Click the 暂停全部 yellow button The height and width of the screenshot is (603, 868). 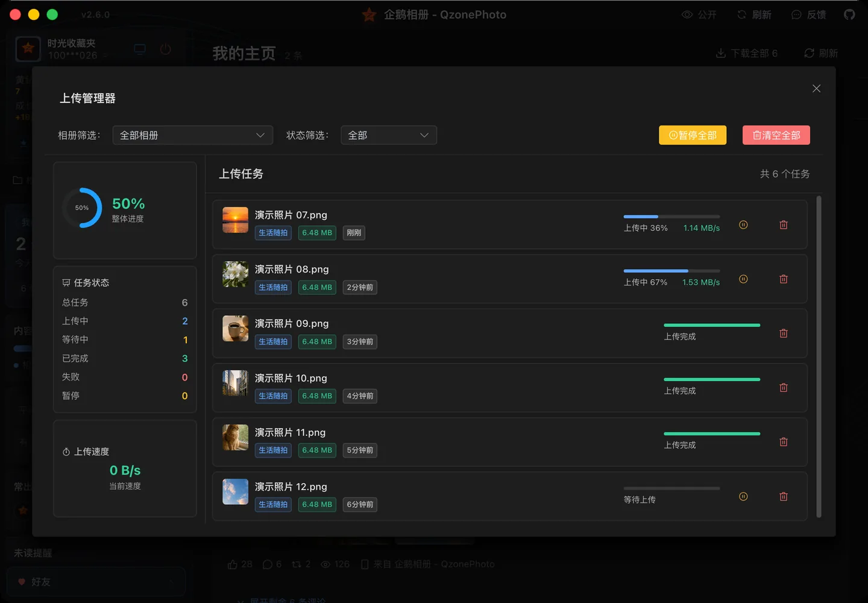point(693,135)
